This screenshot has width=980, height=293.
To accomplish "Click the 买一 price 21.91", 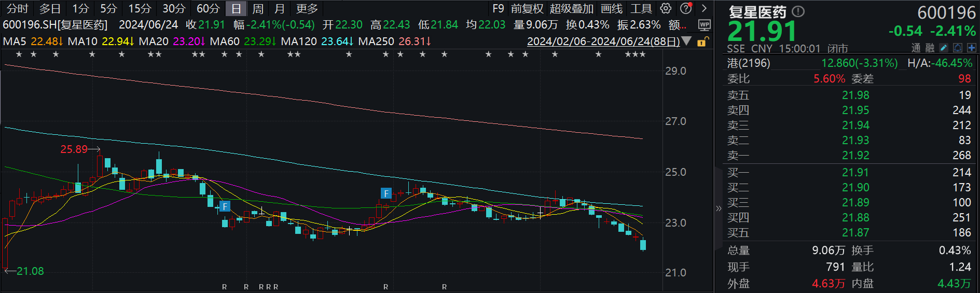I will [x=855, y=172].
